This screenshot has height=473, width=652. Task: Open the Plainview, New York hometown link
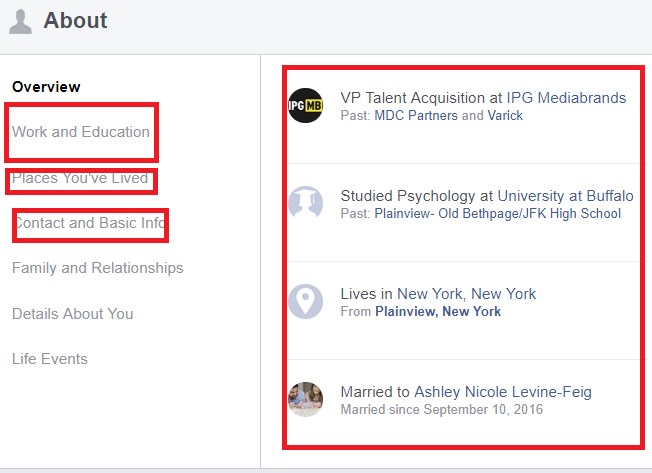438,312
